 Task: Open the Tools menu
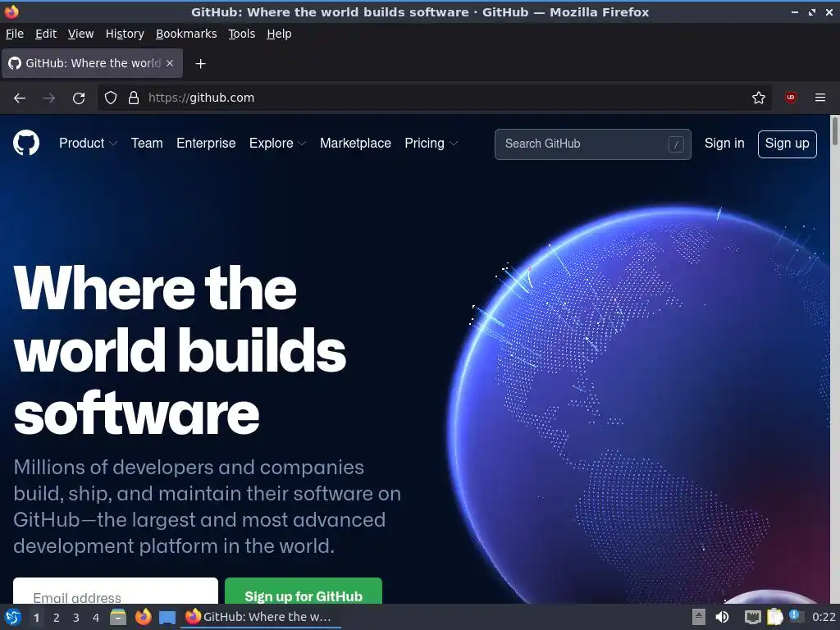[242, 34]
